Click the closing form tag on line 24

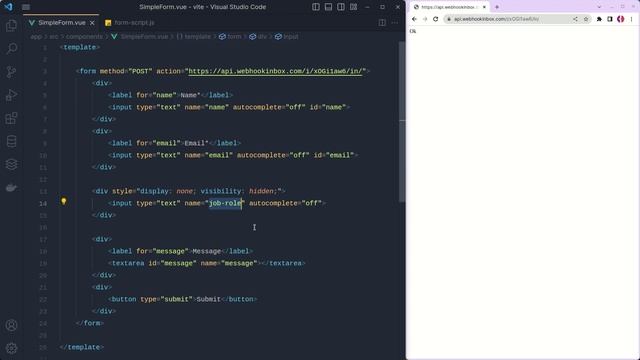(90, 323)
